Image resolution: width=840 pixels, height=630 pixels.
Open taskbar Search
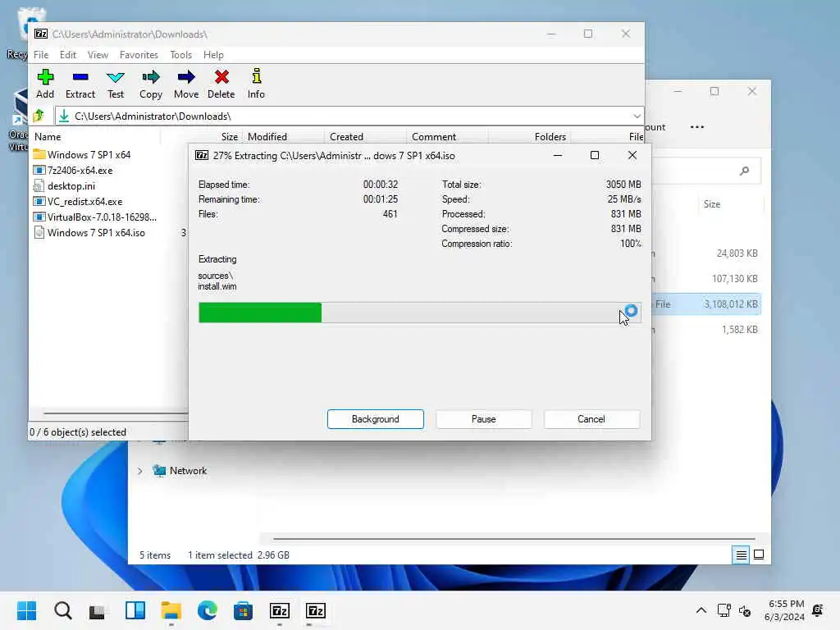tap(62, 610)
